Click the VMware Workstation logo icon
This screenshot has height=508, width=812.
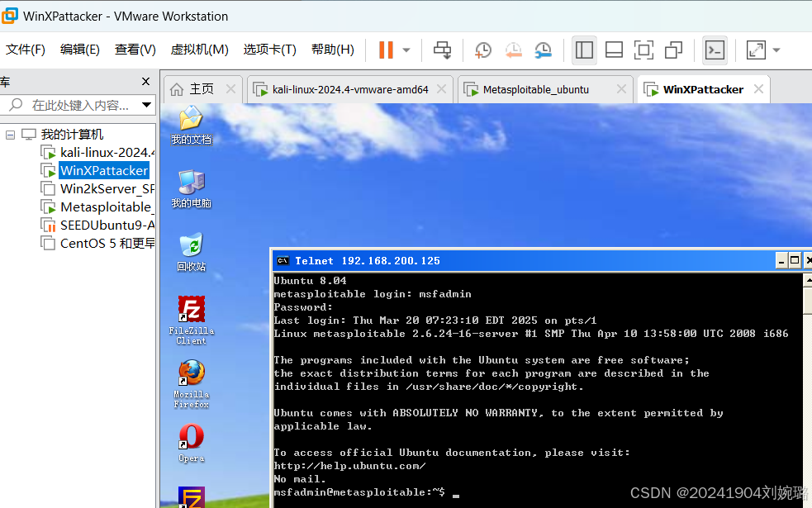9,16
